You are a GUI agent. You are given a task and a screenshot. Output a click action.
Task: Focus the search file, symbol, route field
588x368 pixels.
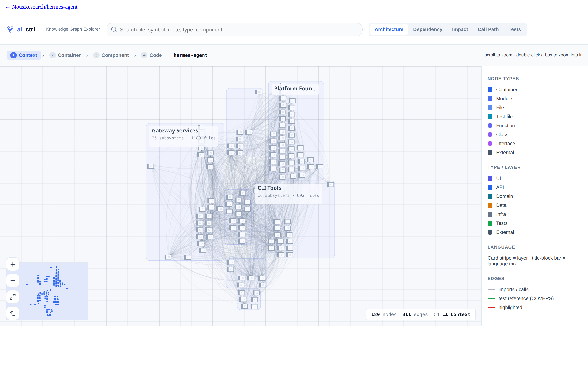(x=234, y=30)
